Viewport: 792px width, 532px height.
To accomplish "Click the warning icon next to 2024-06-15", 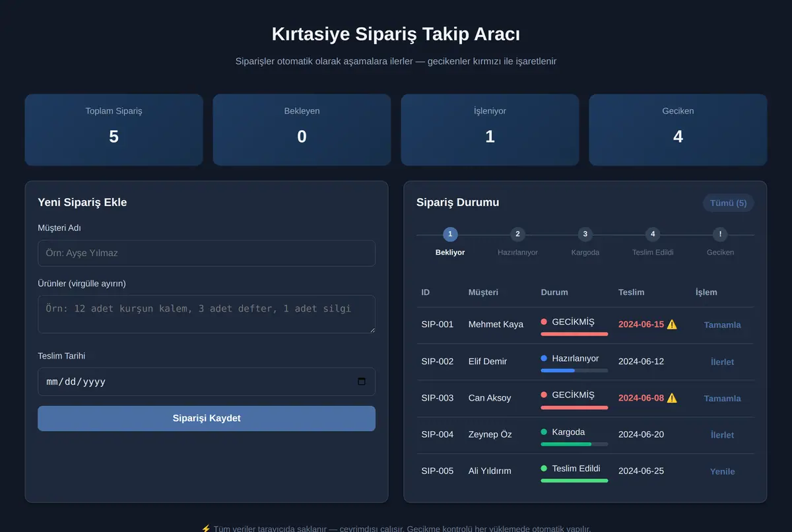I will [x=672, y=324].
